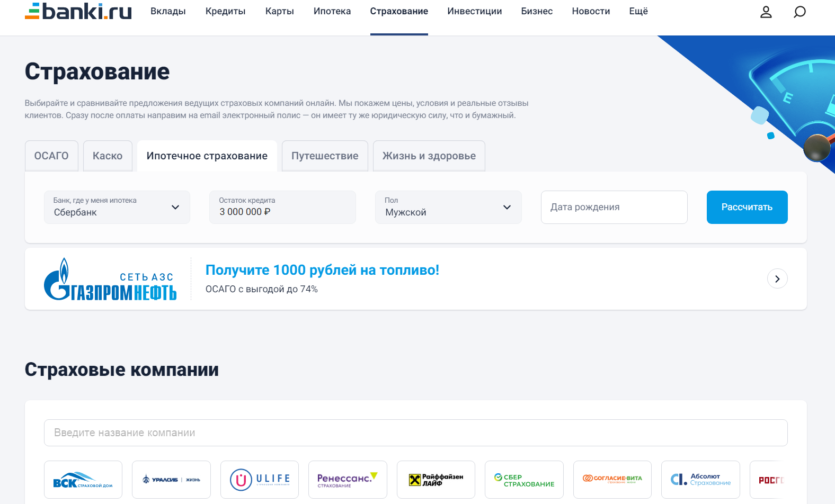Select the VSK insurance company logo
Viewport: 835px width, 504px height.
coord(83,480)
